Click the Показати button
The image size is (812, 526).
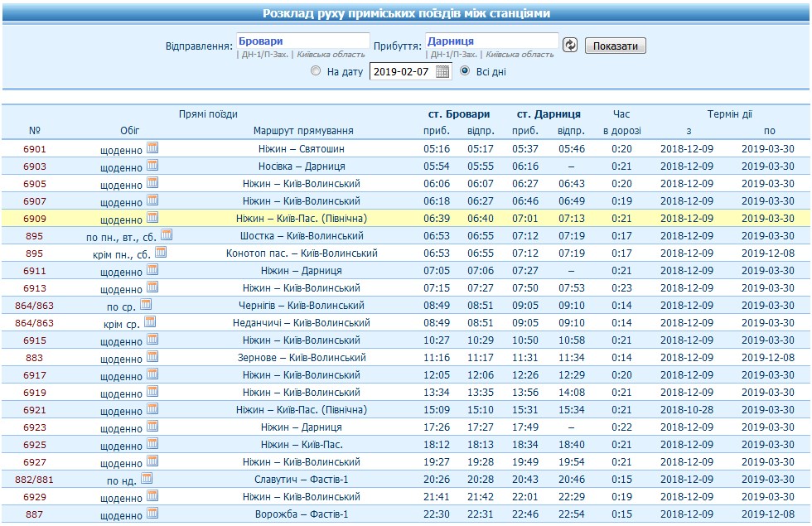point(615,46)
